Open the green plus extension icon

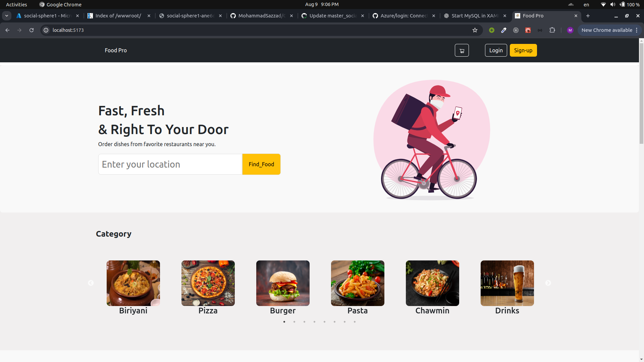click(492, 30)
